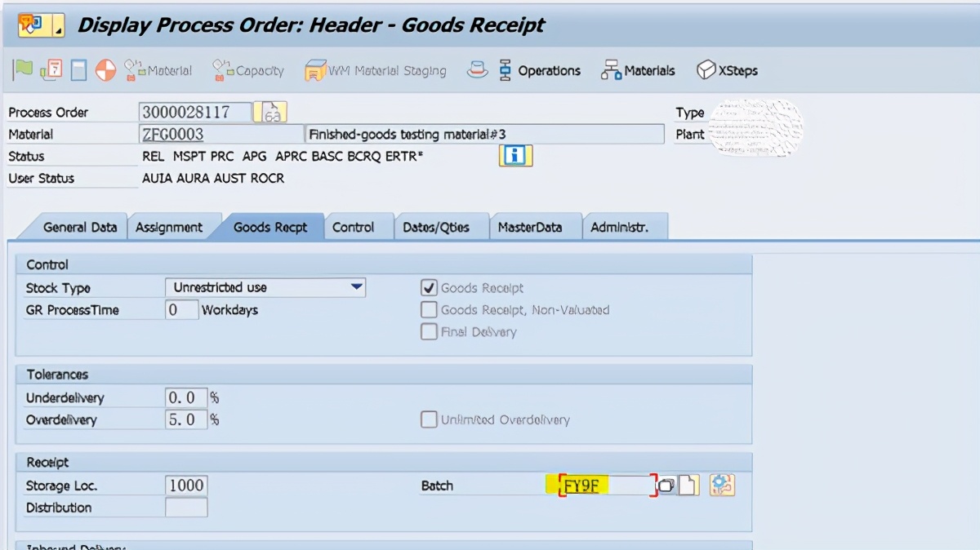Open the batch search help binoculars icon
The height and width of the screenshot is (550, 980).
point(666,486)
